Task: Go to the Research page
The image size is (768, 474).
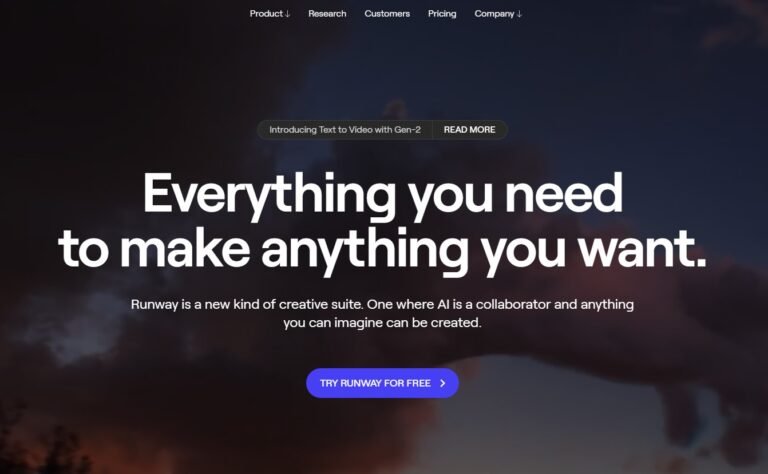Action: tap(327, 14)
